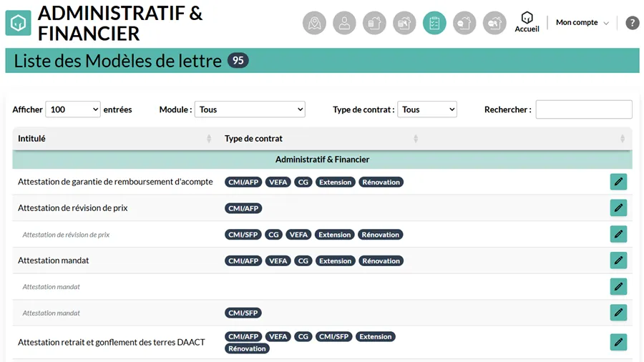Click the CMI/SFP tag in the DAACT row

(x=333, y=336)
